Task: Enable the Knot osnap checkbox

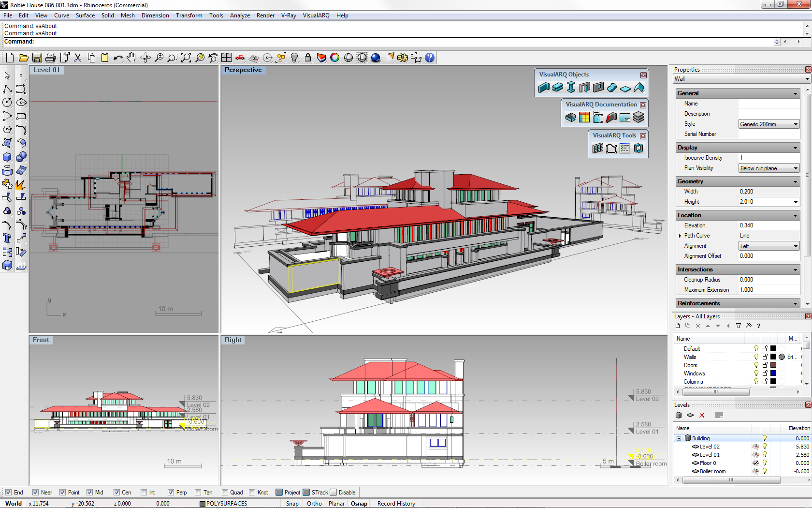Action: (x=252, y=493)
